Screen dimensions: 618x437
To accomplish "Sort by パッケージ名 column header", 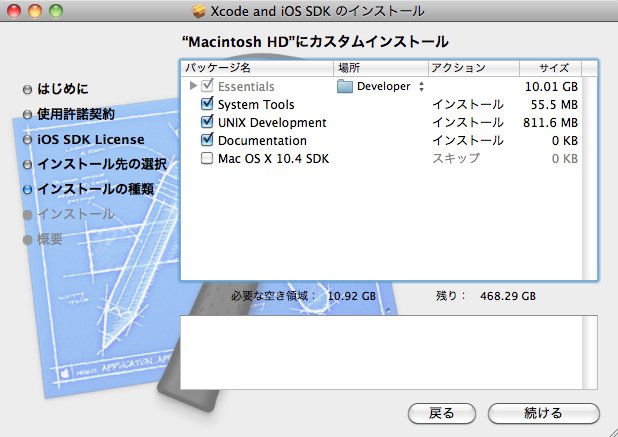I will click(x=257, y=68).
